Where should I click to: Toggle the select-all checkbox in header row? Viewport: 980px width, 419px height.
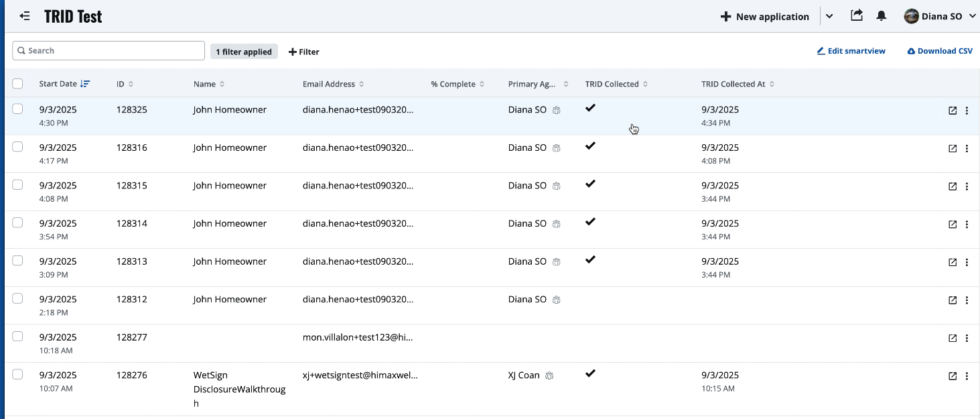(17, 84)
